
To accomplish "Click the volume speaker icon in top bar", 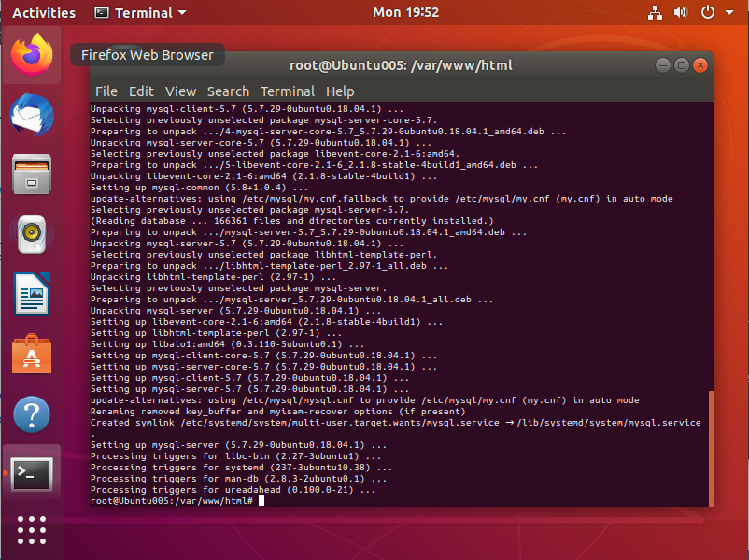I will [681, 12].
